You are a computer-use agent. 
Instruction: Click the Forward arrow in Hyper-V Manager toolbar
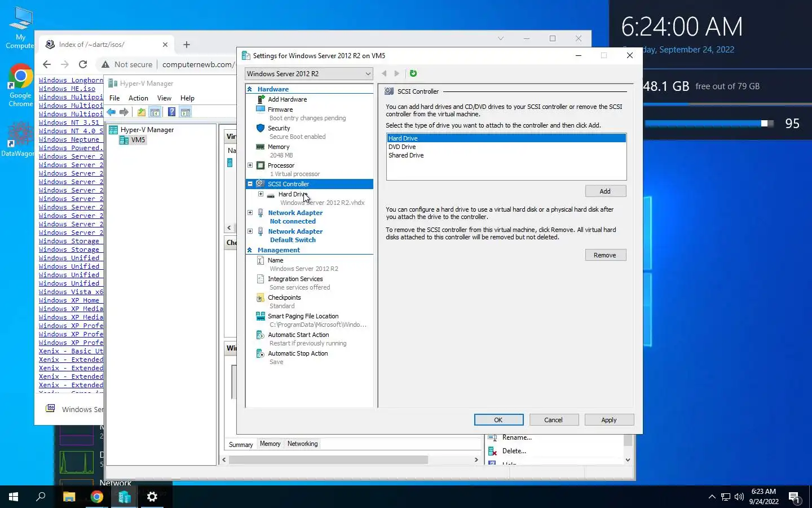tap(124, 112)
